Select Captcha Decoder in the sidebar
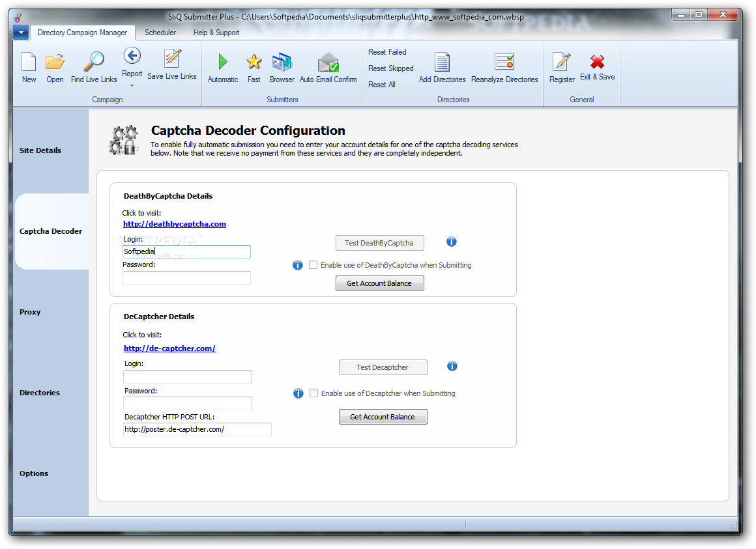The height and width of the screenshot is (549, 756). click(51, 231)
